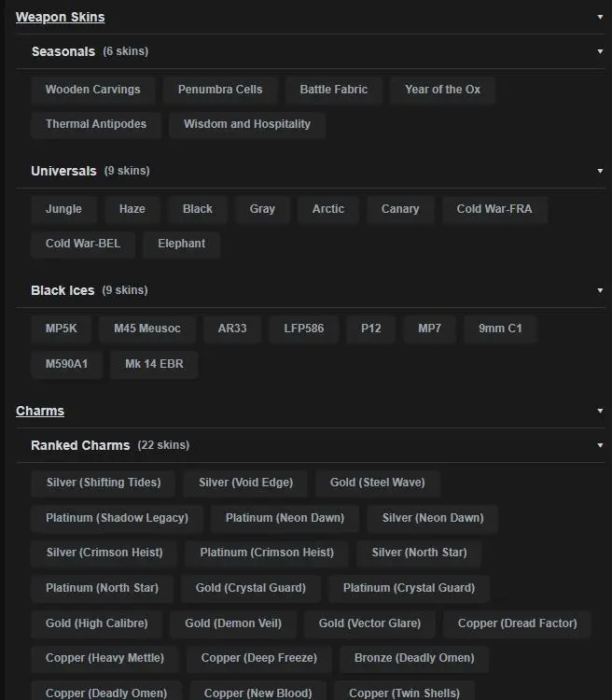The height and width of the screenshot is (700, 612).
Task: Select the Wooden Carvings skin tag
Action: [x=92, y=90]
